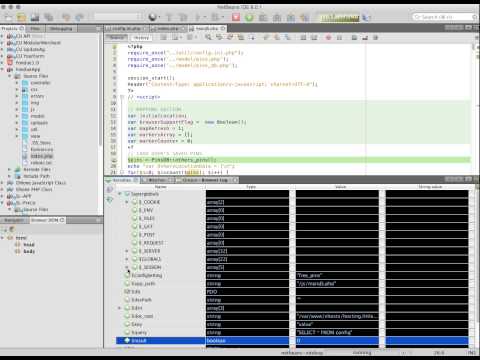
Task: Select the head node in DOM tree
Action: coord(29,245)
